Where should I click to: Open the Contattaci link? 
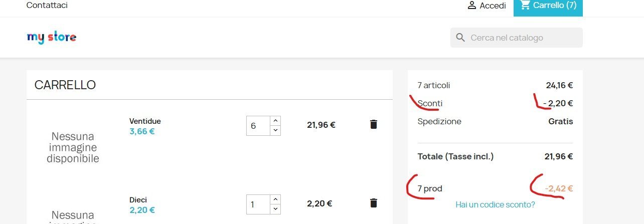point(47,6)
